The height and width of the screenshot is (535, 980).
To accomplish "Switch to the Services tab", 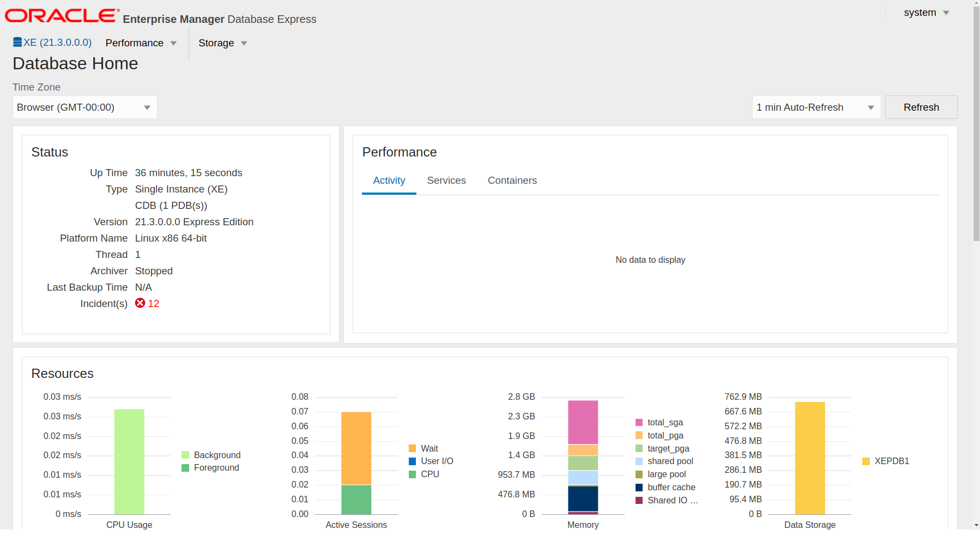I will [x=446, y=181].
